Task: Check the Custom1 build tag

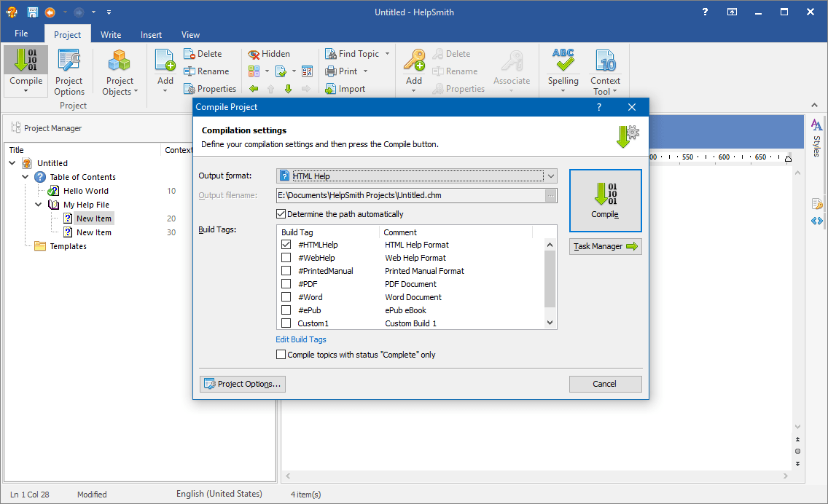Action: point(286,323)
